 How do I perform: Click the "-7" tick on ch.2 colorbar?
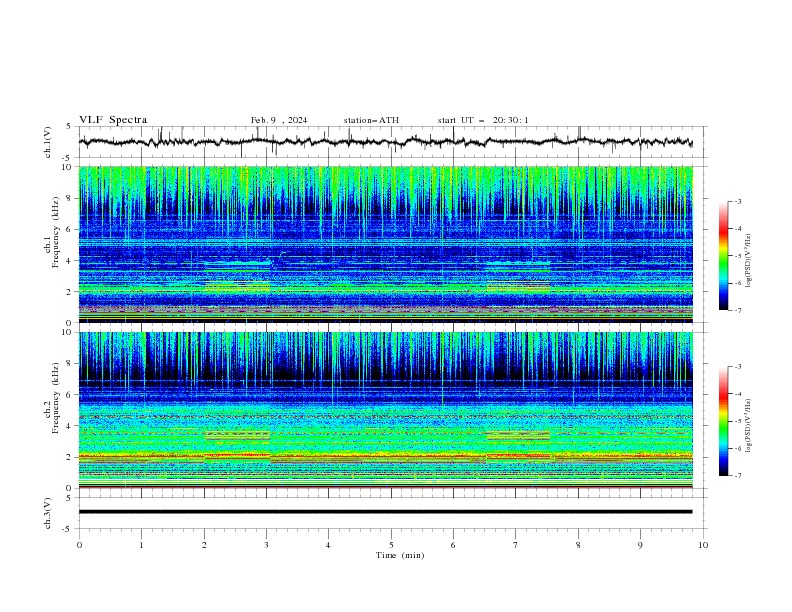pos(738,476)
